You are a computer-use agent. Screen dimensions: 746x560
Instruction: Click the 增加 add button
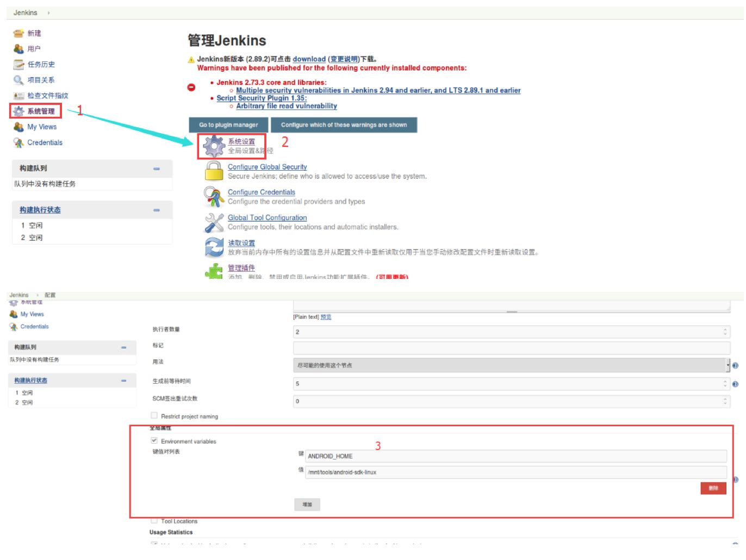307,505
